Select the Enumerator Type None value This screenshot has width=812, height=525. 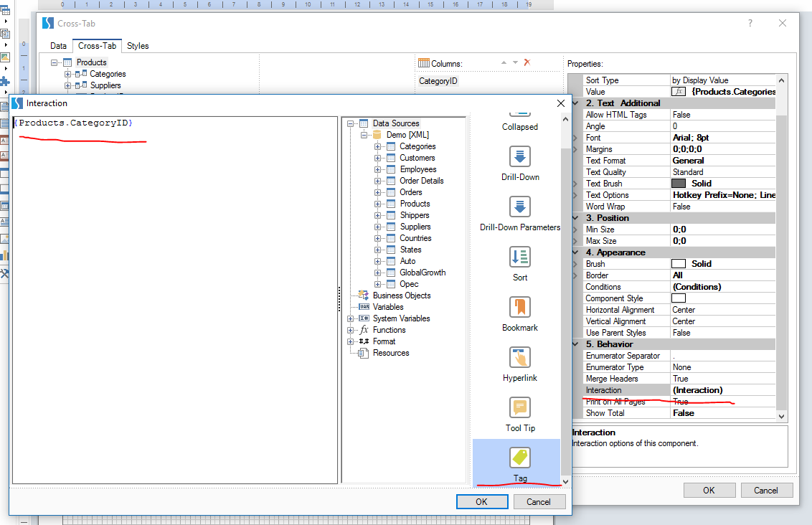tap(723, 367)
